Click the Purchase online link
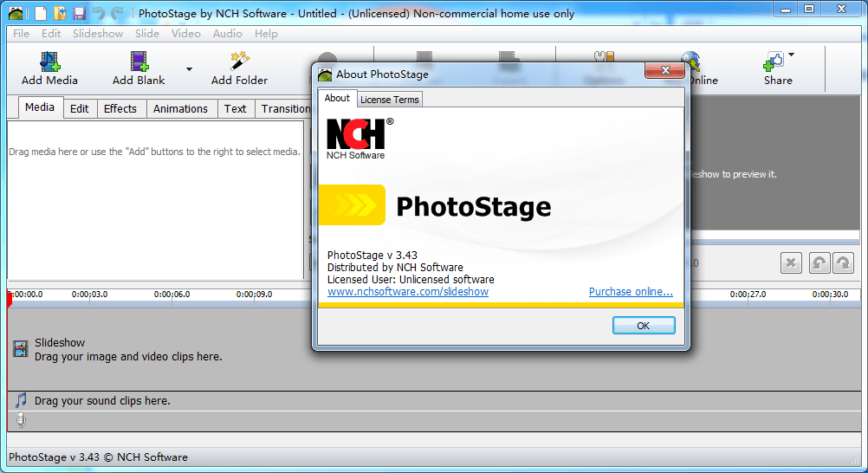 [x=631, y=292]
